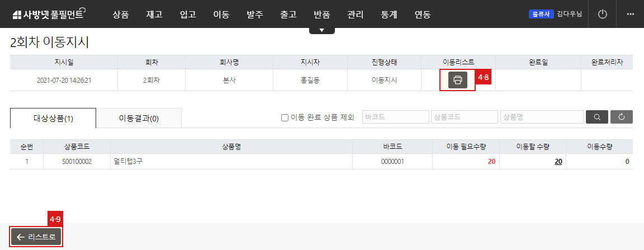Reset filters with the refresh icon
The width and height of the screenshot is (644, 250).
tap(622, 117)
